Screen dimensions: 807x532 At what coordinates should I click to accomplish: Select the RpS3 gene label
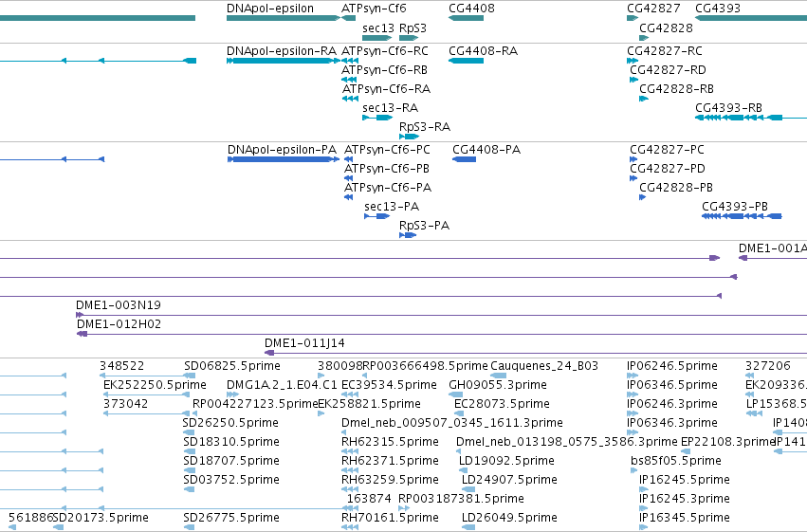[x=413, y=28]
